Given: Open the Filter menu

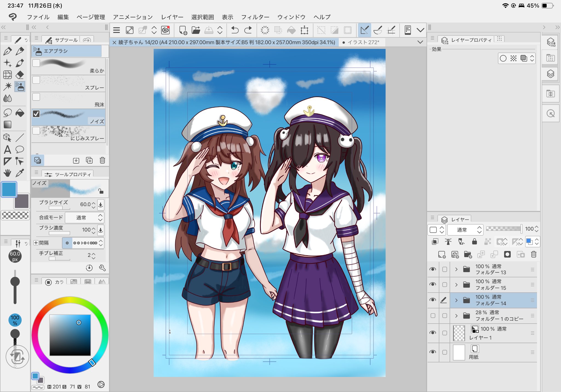Looking at the screenshot, I should (x=255, y=17).
